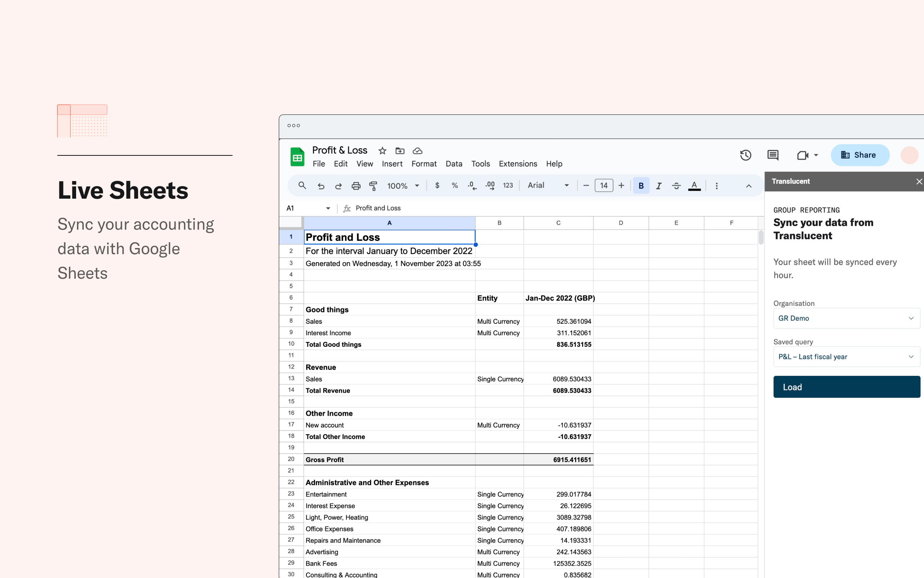
Task: Decrease font size with minus button
Action: [x=586, y=186]
